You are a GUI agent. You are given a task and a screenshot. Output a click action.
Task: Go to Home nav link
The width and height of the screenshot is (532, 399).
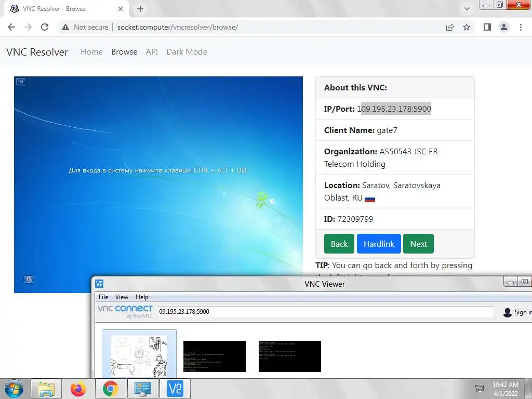(x=91, y=52)
